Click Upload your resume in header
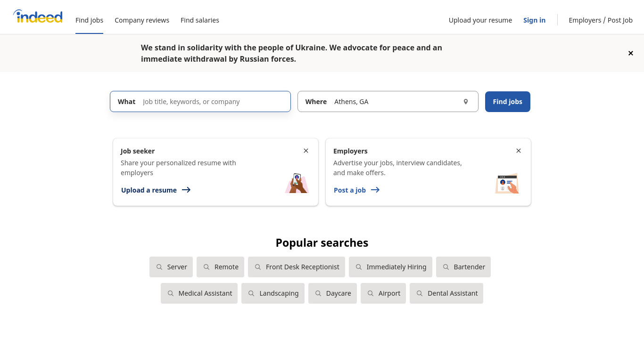 click(x=480, y=20)
